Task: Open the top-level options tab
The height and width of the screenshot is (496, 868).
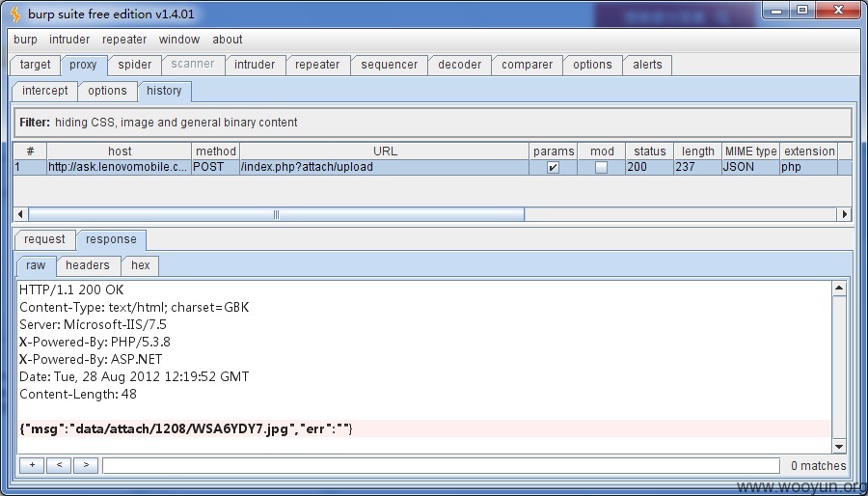Action: click(x=592, y=65)
